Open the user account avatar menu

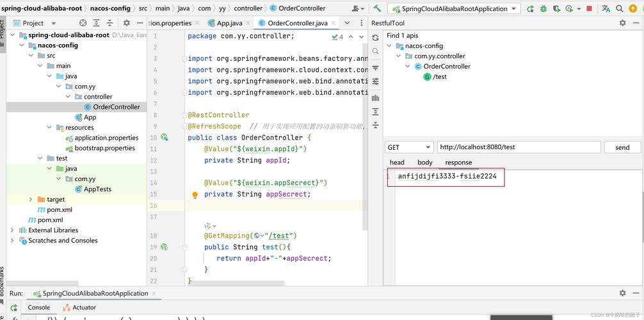tap(358, 8)
